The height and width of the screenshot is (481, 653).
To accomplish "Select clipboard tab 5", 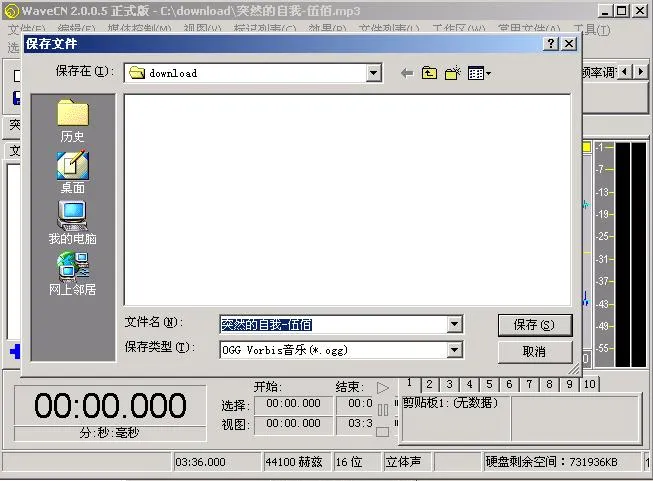I will 489,384.
